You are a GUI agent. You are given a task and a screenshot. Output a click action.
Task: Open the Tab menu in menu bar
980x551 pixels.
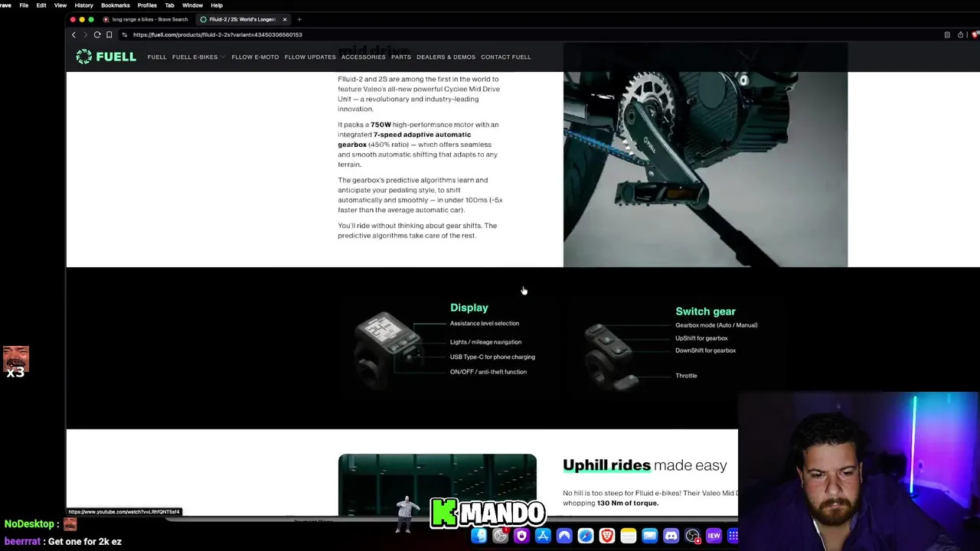[x=170, y=5]
